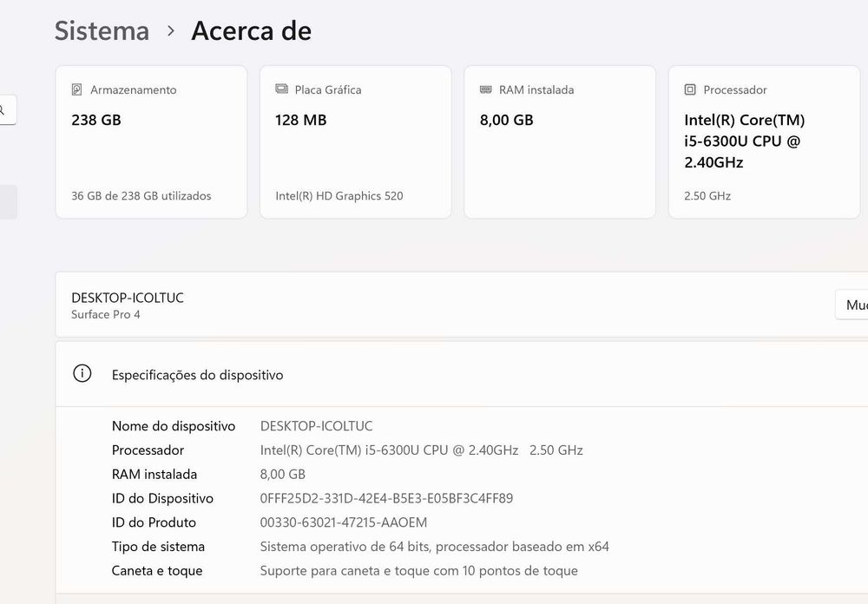
Task: Click the Placa Gráfica graphics card icon
Action: [x=282, y=89]
